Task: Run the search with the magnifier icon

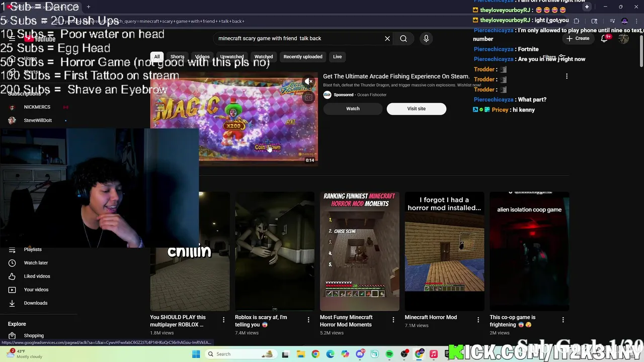Action: (x=404, y=38)
